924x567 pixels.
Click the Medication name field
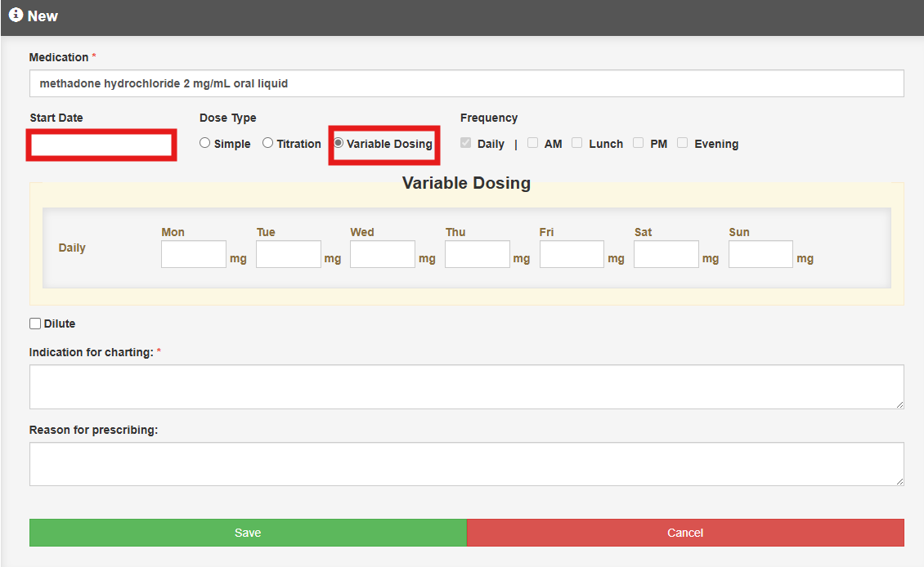pyautogui.click(x=466, y=83)
